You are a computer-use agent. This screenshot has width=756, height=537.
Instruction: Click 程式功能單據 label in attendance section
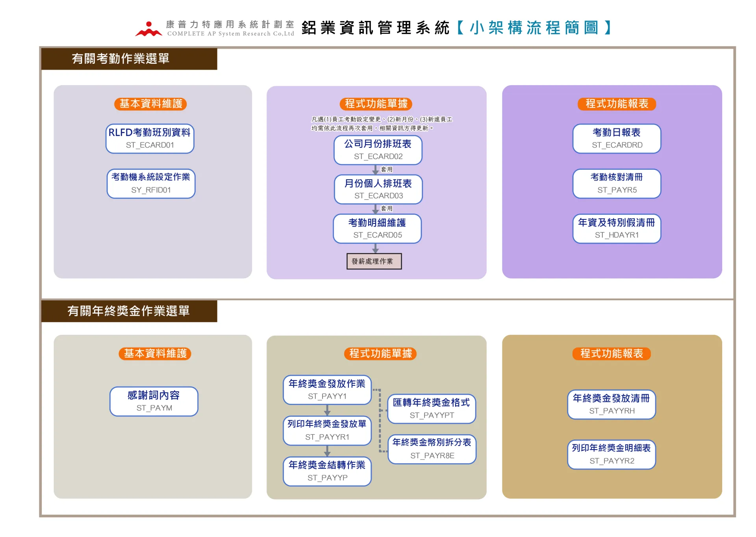point(376,104)
